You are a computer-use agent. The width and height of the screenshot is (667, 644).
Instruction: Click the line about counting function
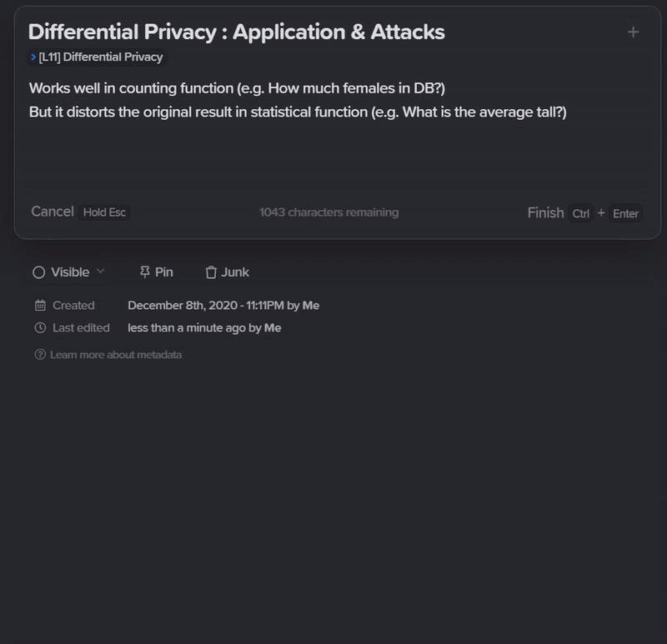[x=237, y=88]
